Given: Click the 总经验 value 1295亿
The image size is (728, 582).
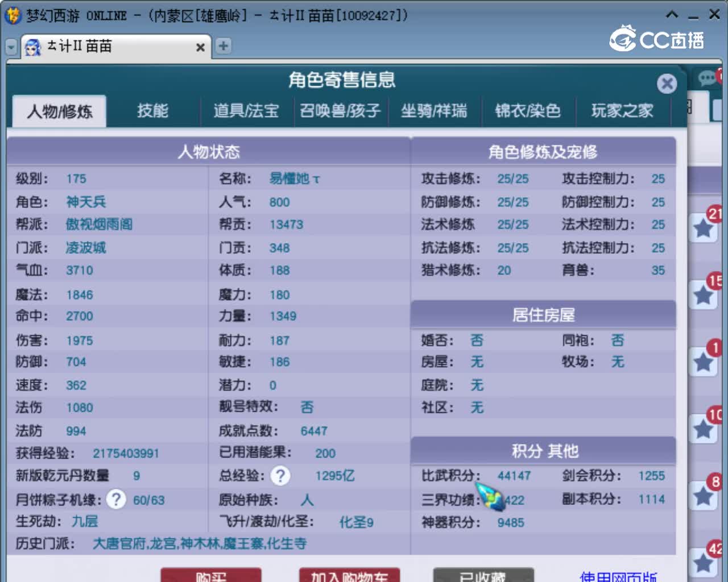Looking at the screenshot, I should click(x=335, y=476).
